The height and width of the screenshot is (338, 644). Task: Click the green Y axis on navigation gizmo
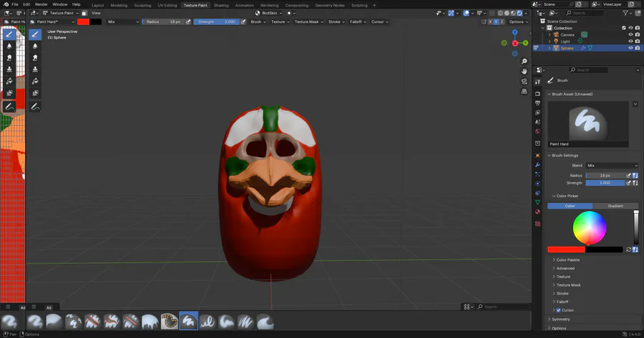[525, 43]
